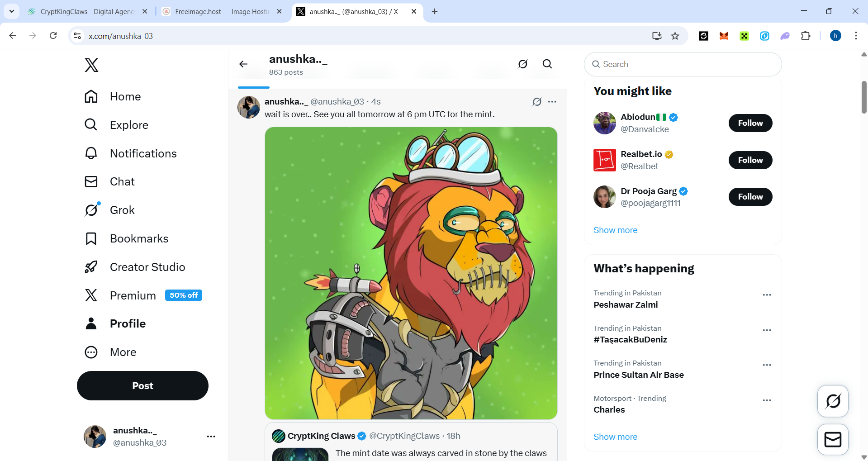The width and height of the screenshot is (868, 461).
Task: Click the blue circular extension icon
Action: pyautogui.click(x=764, y=36)
